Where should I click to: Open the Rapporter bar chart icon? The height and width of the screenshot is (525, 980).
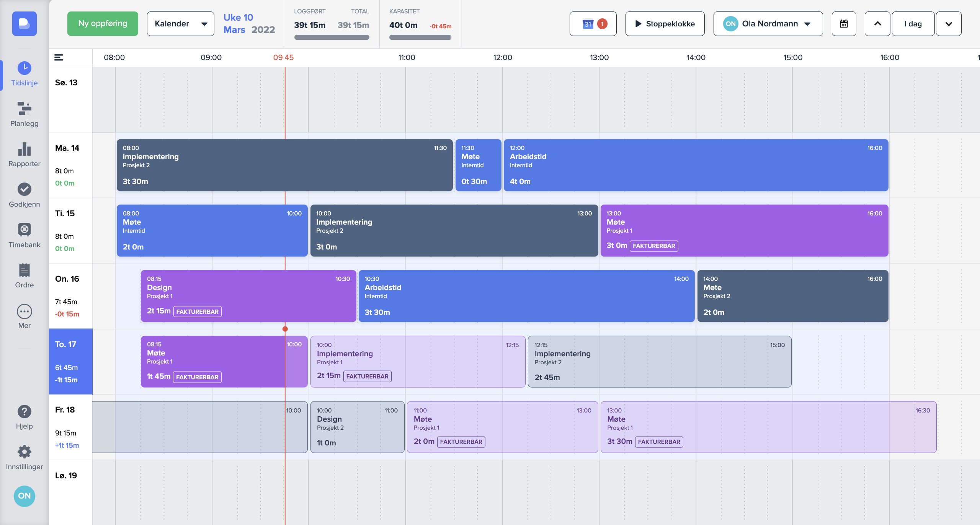pyautogui.click(x=24, y=149)
